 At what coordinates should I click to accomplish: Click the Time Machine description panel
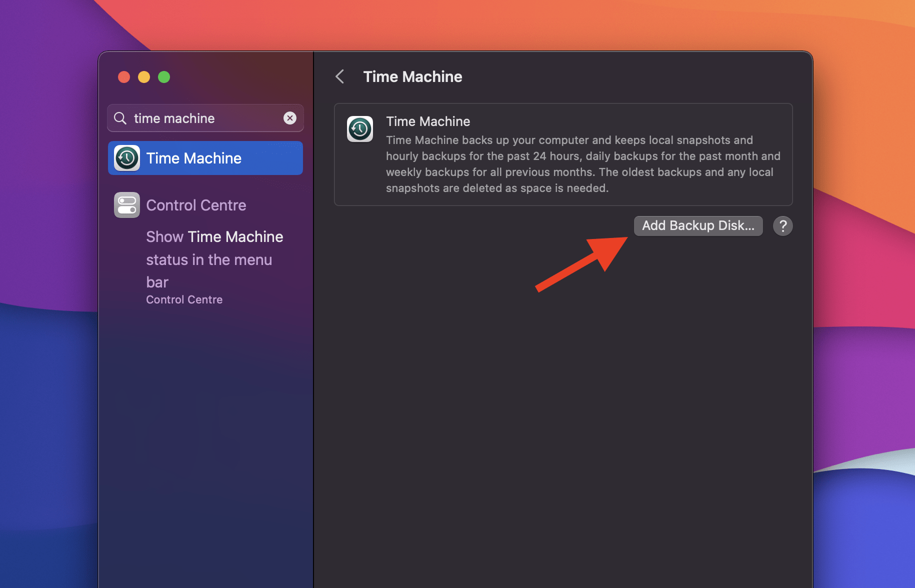[x=563, y=154]
